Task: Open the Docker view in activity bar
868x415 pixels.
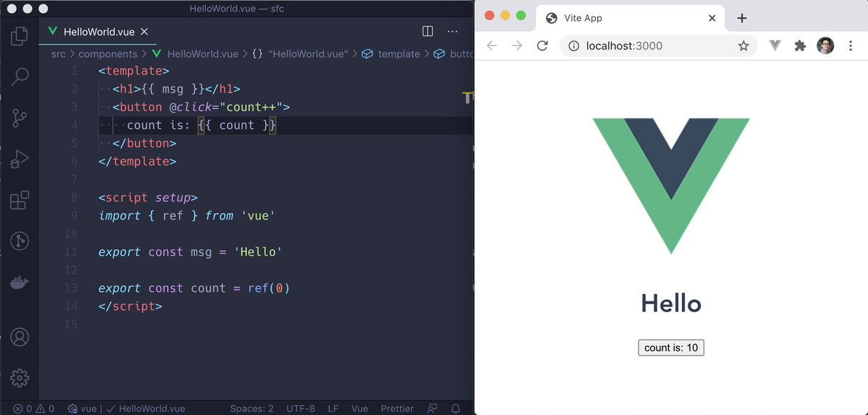Action: [x=20, y=282]
